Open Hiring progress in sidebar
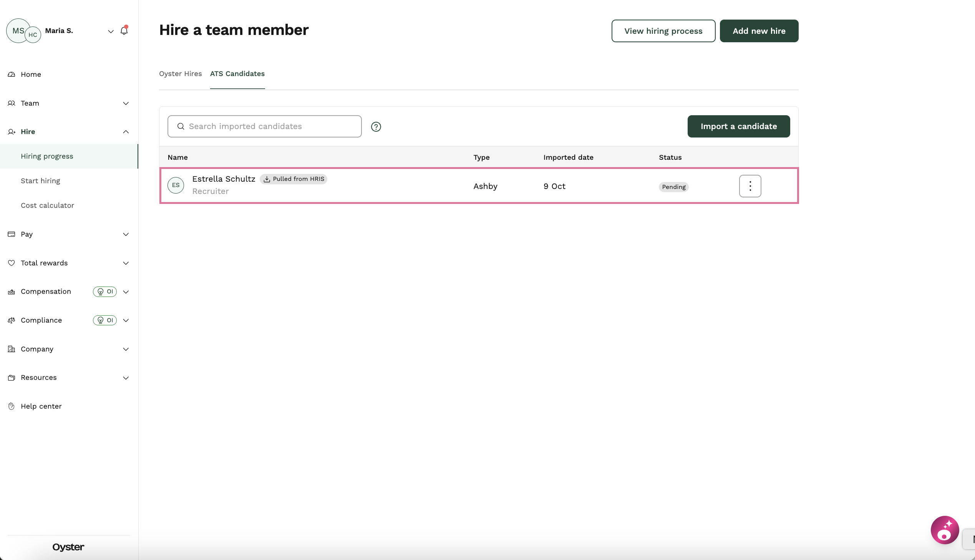975x560 pixels. point(69,156)
